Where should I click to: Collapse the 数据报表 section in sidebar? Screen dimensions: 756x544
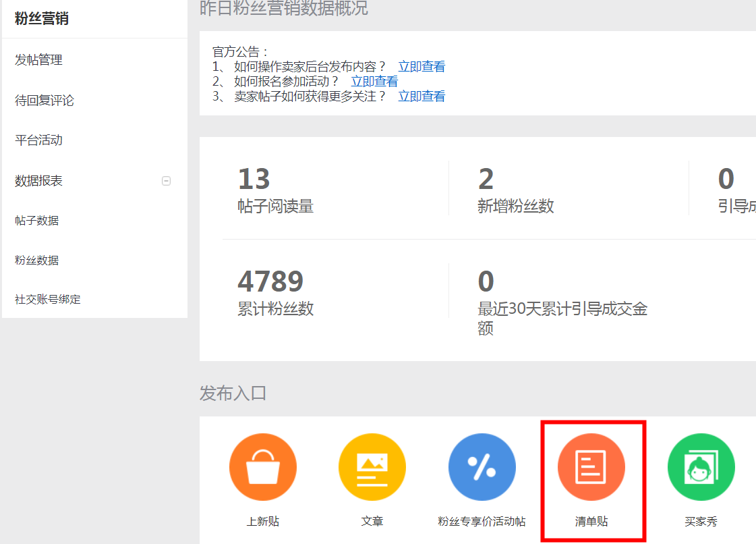pyautogui.click(x=167, y=181)
